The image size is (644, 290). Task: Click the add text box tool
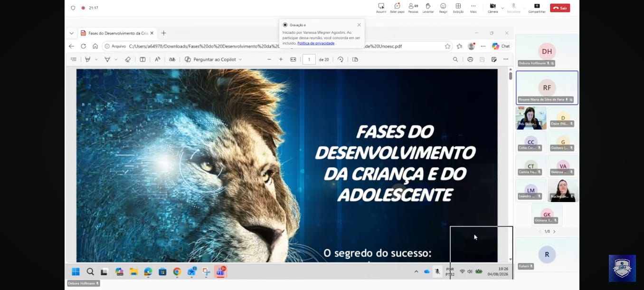click(142, 59)
